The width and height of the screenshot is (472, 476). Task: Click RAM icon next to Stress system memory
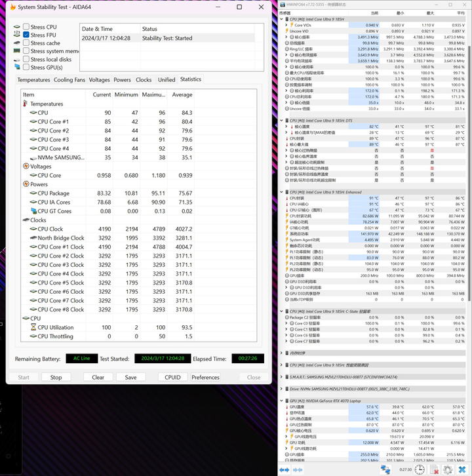[x=17, y=51]
